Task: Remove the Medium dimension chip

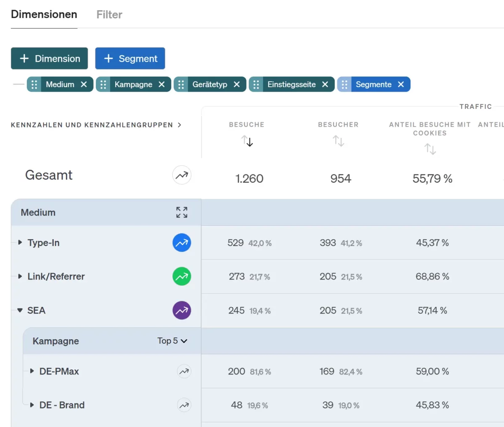Action: coord(84,84)
